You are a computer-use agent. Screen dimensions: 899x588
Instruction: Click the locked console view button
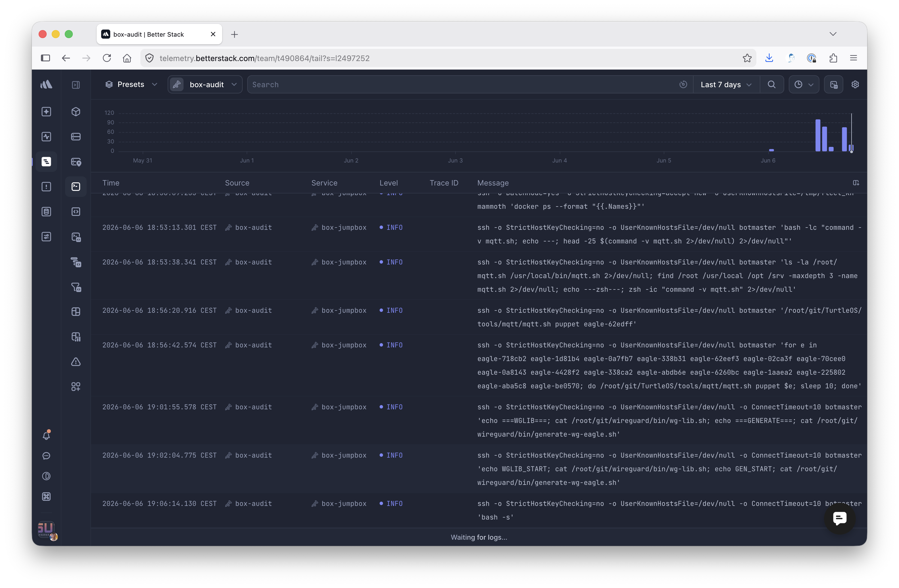click(x=834, y=85)
